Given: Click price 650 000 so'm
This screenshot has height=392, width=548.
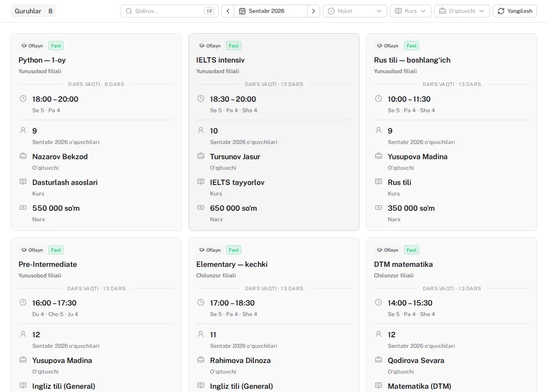Looking at the screenshot, I should [x=233, y=208].
